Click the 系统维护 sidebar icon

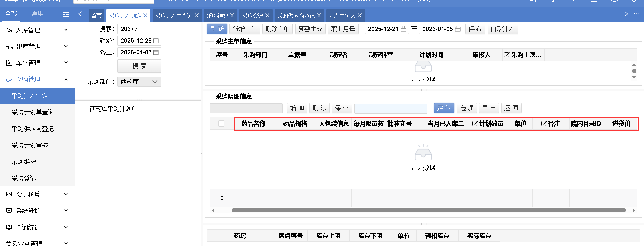coord(9,211)
